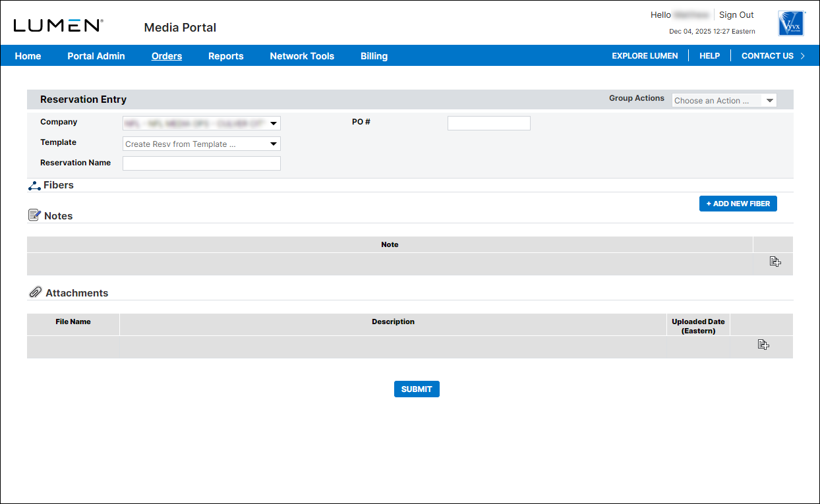The height and width of the screenshot is (504, 820).
Task: Click the Lumen logo
Action: (x=58, y=26)
